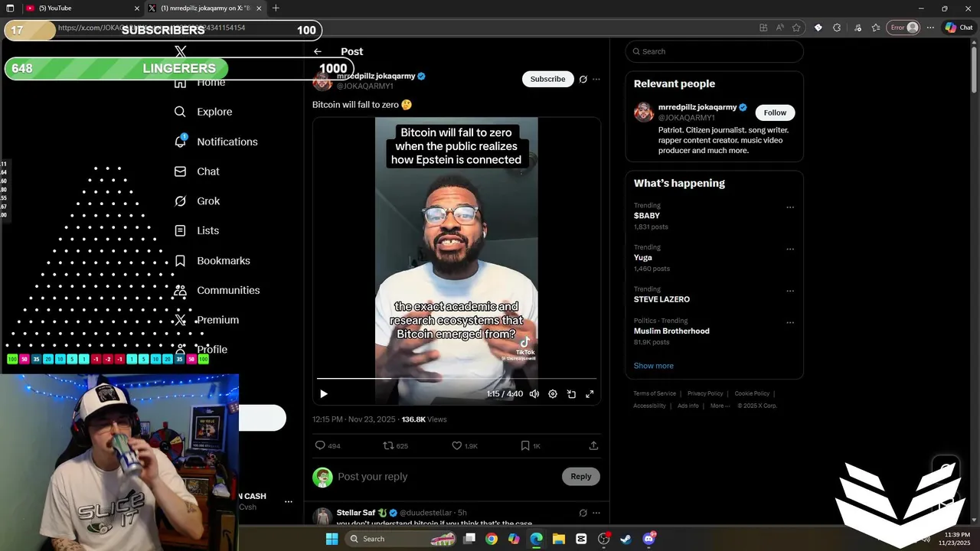Favorite this page with the star icon
This screenshot has height=551, width=980.
[x=796, y=28]
